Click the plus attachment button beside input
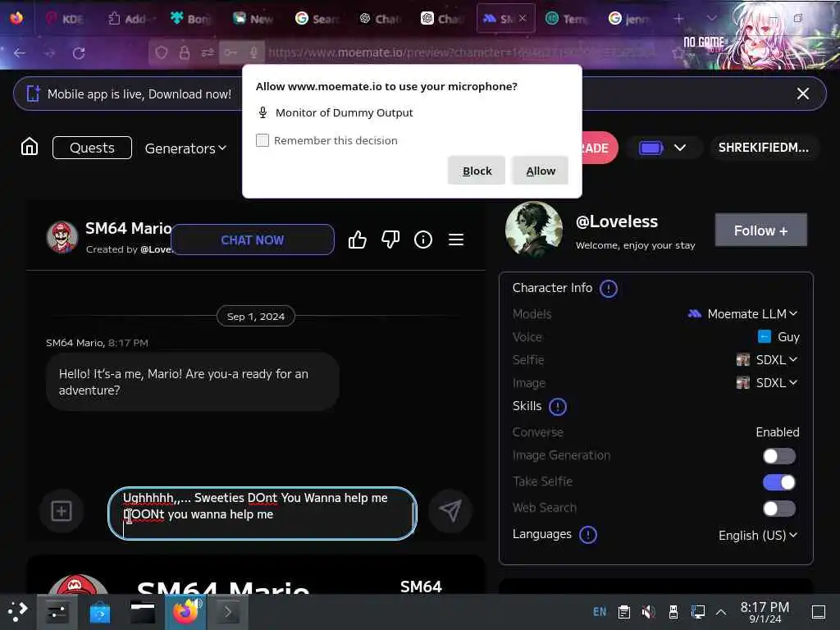The image size is (840, 630). [x=62, y=511]
